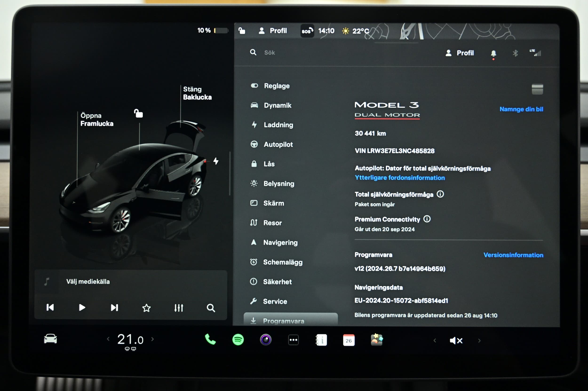Tap the 14:10 clock in status bar

[x=326, y=31]
